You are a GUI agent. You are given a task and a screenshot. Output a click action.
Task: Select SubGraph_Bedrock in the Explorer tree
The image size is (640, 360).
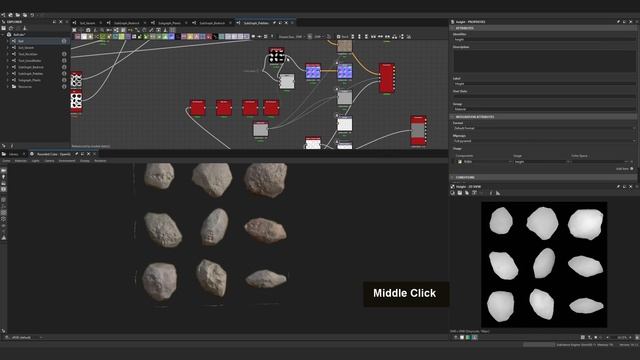[x=31, y=67]
